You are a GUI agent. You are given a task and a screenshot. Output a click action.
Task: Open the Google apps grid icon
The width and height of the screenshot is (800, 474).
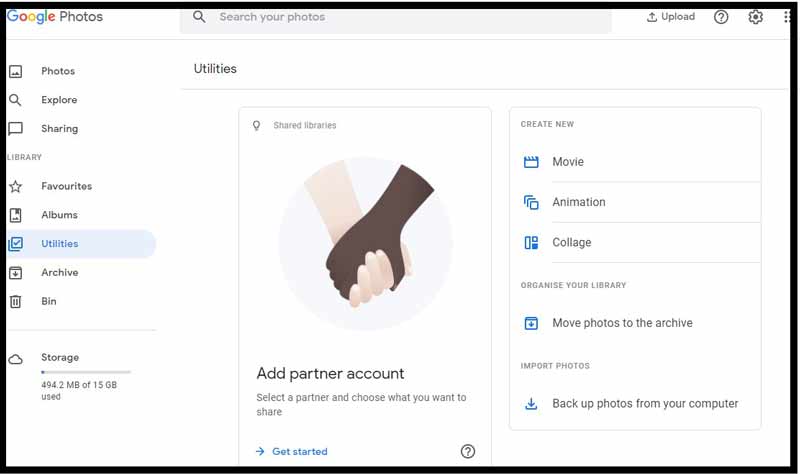[x=787, y=17]
